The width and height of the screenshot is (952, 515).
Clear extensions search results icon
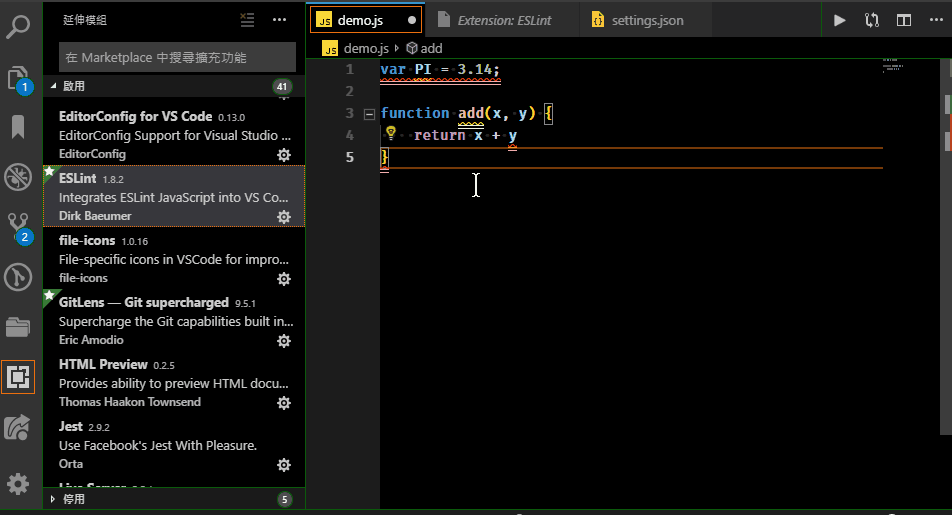click(247, 20)
